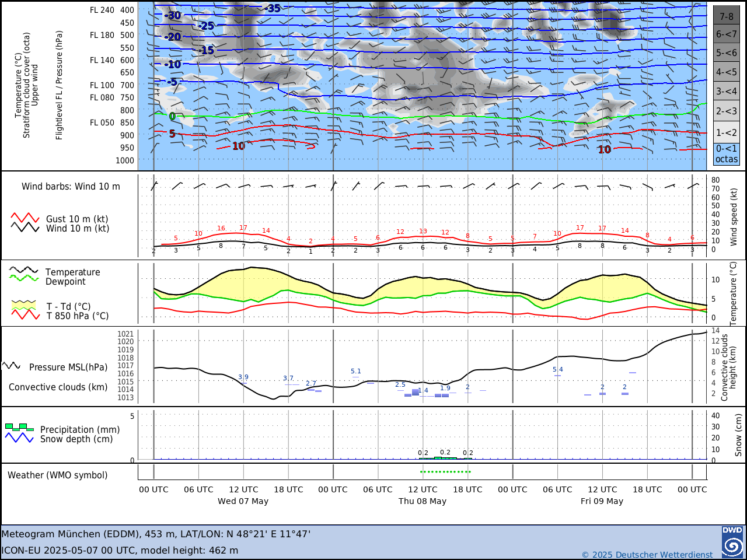Click the -35 isotherm label
Image resolution: width=747 pixels, height=560 pixels.
click(x=272, y=8)
